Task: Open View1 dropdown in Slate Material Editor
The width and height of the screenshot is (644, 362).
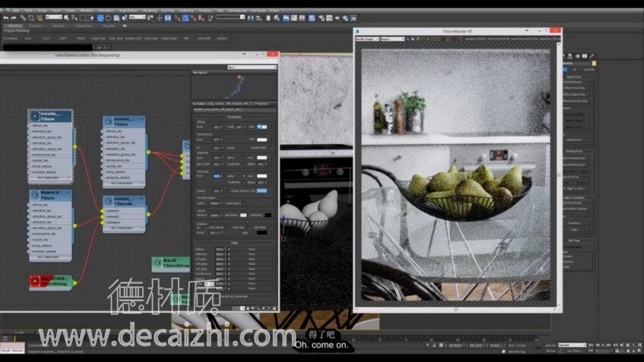Action: (x=252, y=67)
